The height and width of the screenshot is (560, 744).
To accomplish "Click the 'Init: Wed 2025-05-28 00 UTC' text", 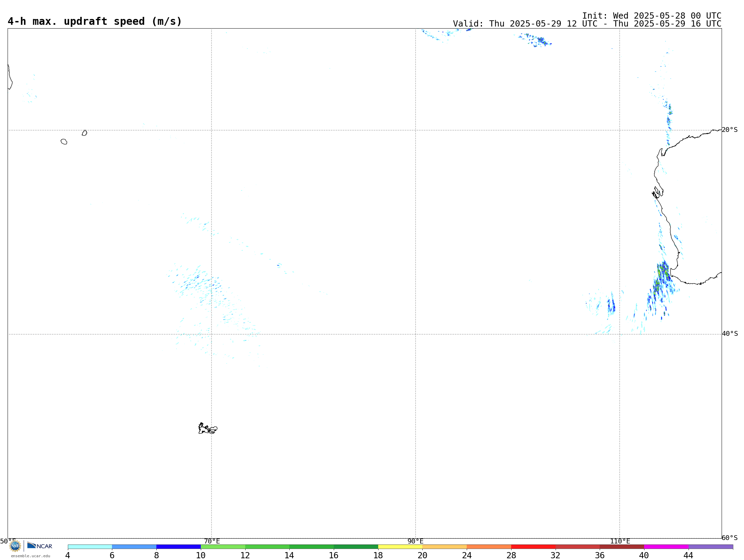I will click(652, 16).
